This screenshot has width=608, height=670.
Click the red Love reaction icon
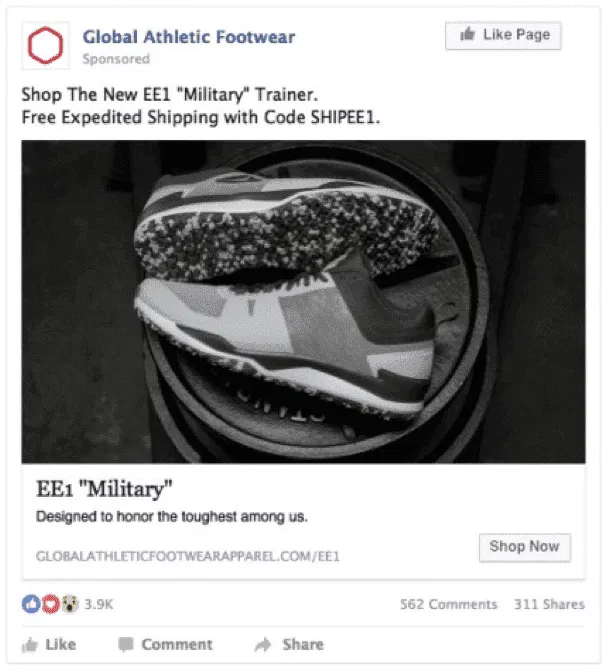pyautogui.click(x=50, y=604)
